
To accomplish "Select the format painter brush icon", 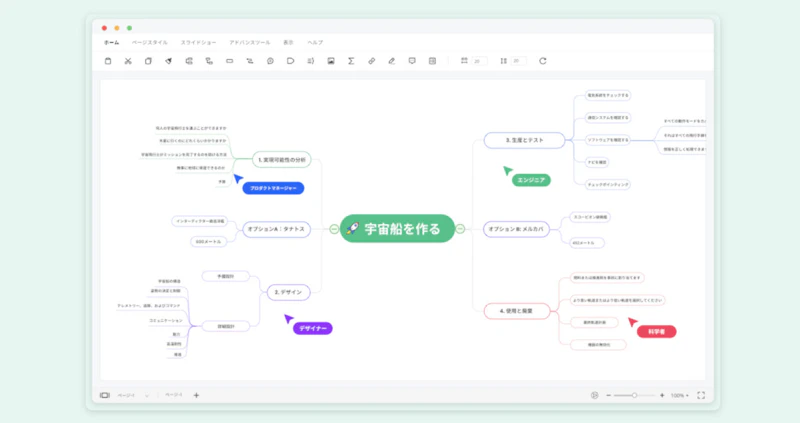I will tap(168, 61).
